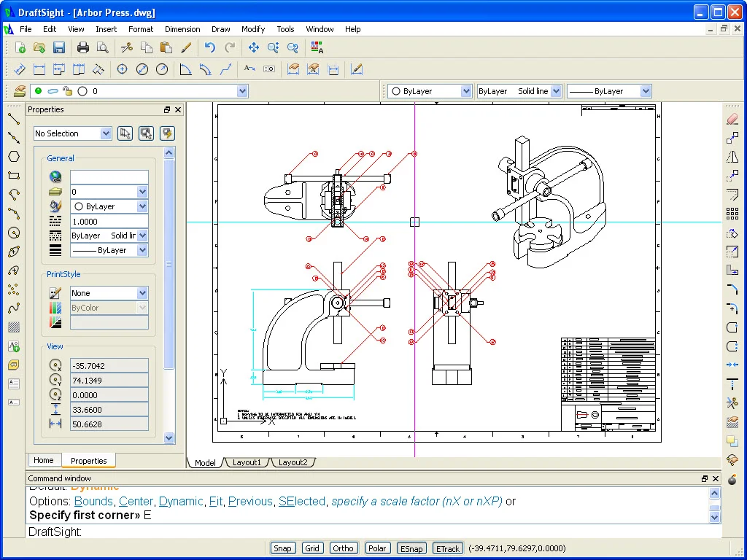The height and width of the screenshot is (560, 747).
Task: Click the Save icon
Action: click(59, 47)
